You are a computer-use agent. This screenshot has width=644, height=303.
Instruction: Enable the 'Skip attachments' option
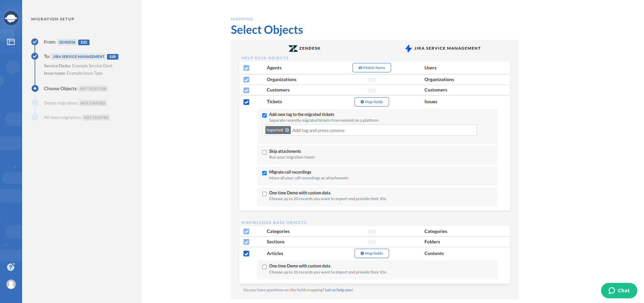[x=265, y=152]
